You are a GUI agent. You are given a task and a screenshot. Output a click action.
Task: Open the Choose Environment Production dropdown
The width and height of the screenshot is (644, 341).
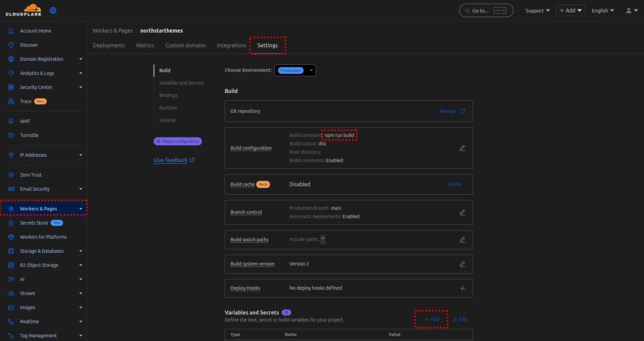click(x=295, y=70)
